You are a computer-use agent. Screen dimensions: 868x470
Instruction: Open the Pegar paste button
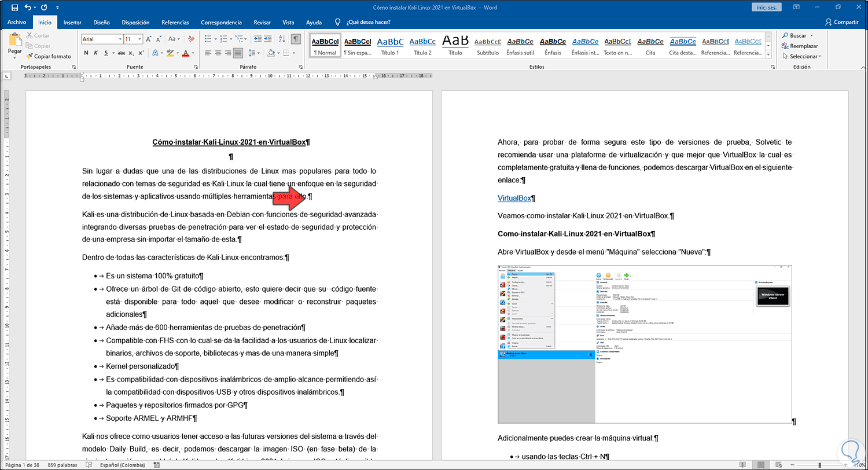tap(14, 45)
